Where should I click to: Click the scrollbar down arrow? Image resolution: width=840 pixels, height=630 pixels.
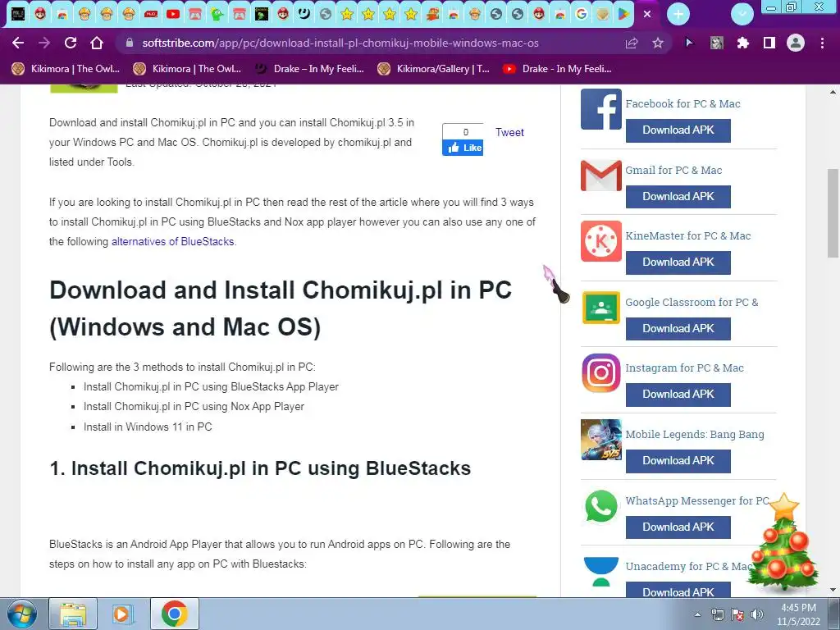pos(833,590)
